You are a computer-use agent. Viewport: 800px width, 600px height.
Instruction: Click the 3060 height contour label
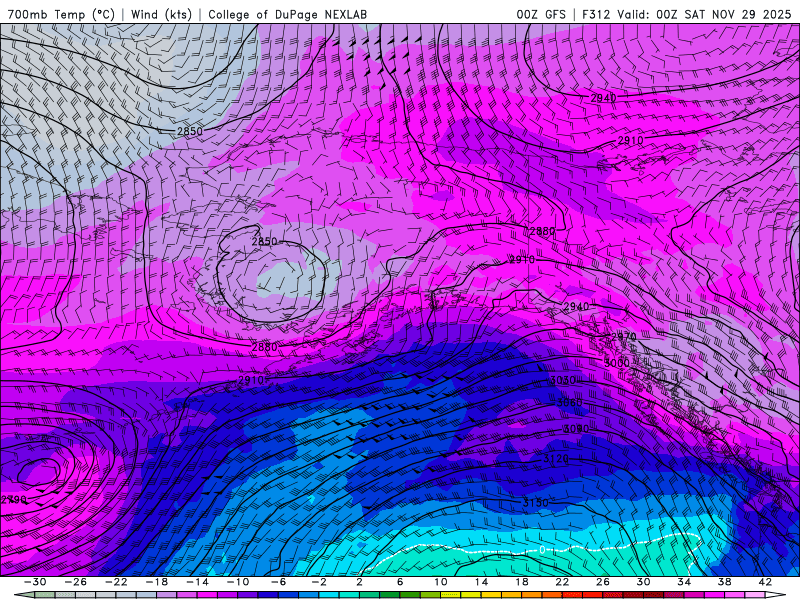point(569,403)
